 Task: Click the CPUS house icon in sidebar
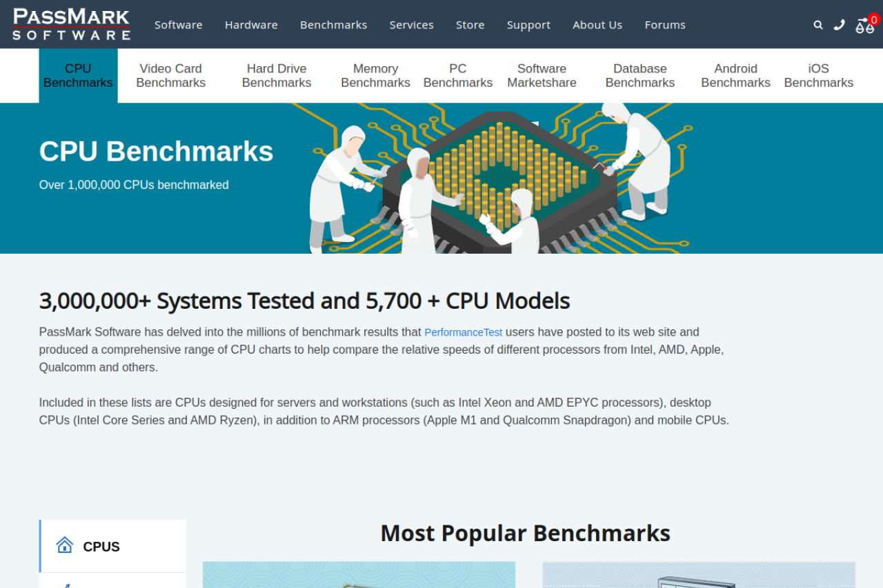[x=65, y=545]
